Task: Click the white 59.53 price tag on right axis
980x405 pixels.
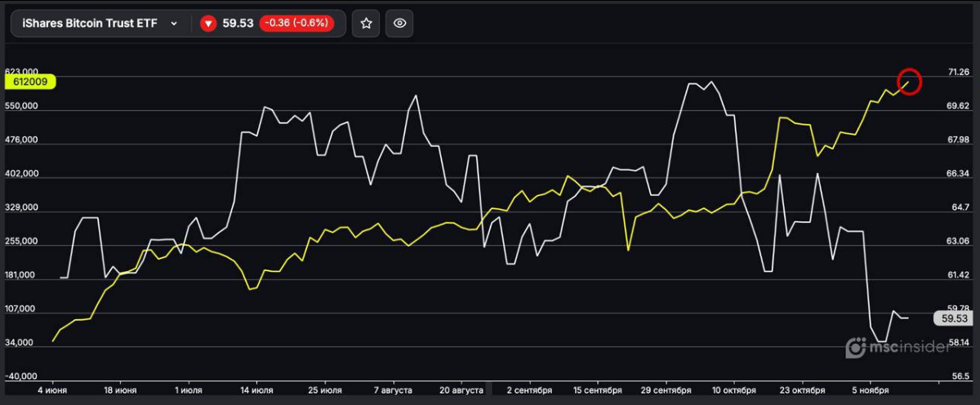Action: (x=954, y=318)
